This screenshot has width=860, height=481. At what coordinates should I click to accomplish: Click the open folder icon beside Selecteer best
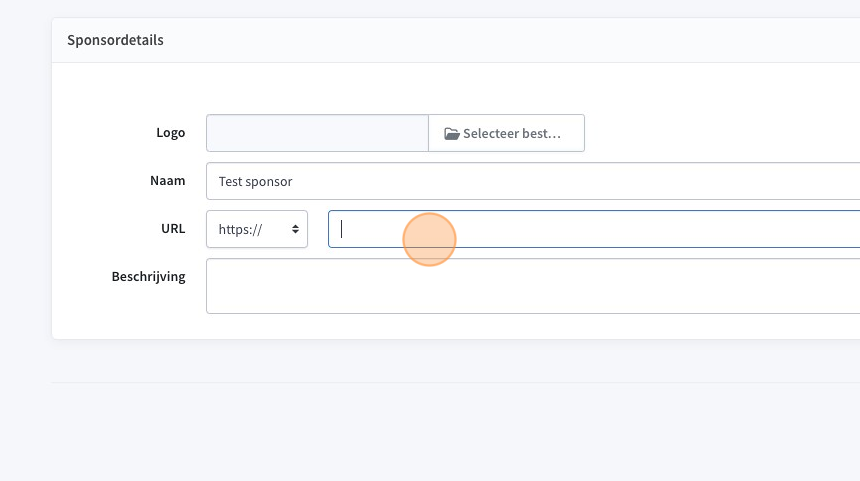[x=451, y=133]
